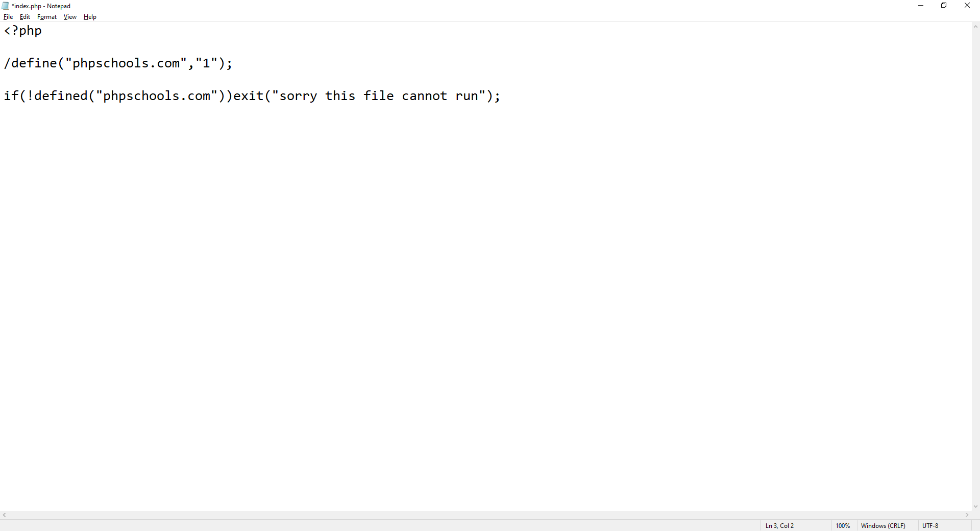
Task: Click the Ln 3, Col 2 status indicator
Action: [x=779, y=525]
